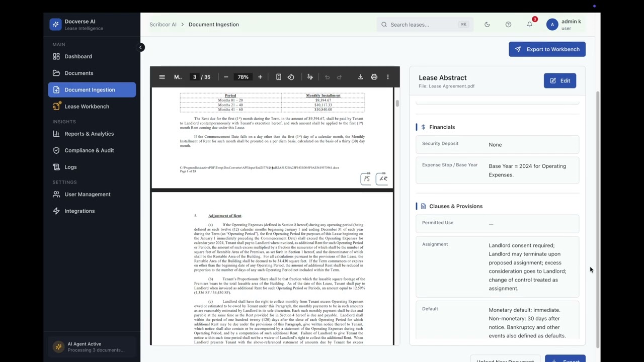644x362 pixels.
Task: Print the PDF document
Action: point(374,77)
